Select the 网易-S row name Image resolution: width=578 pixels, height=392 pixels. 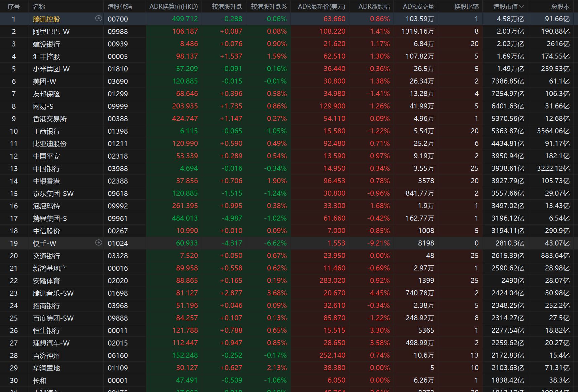43,106
